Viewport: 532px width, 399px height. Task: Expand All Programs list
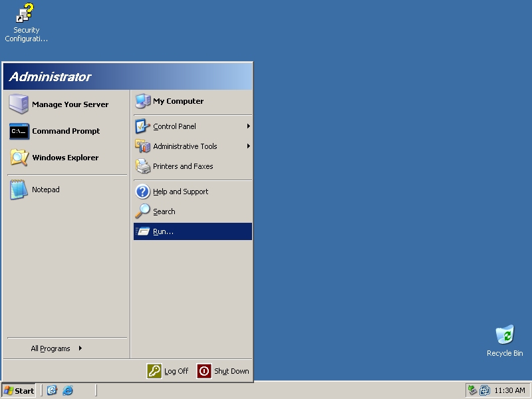[57, 348]
